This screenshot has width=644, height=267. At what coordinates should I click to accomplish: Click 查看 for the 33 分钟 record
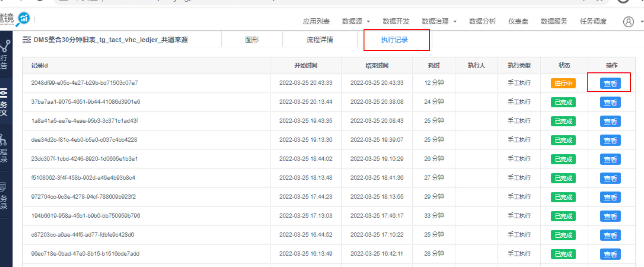click(610, 216)
